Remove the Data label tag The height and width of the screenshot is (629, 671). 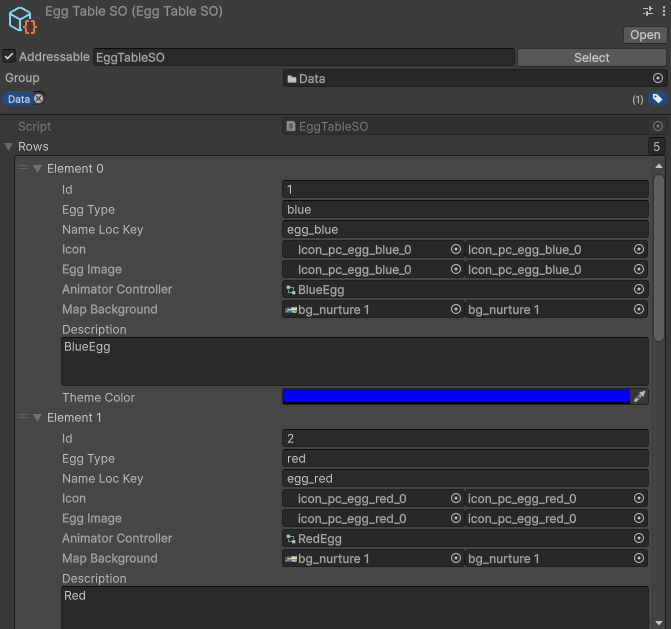point(39,99)
